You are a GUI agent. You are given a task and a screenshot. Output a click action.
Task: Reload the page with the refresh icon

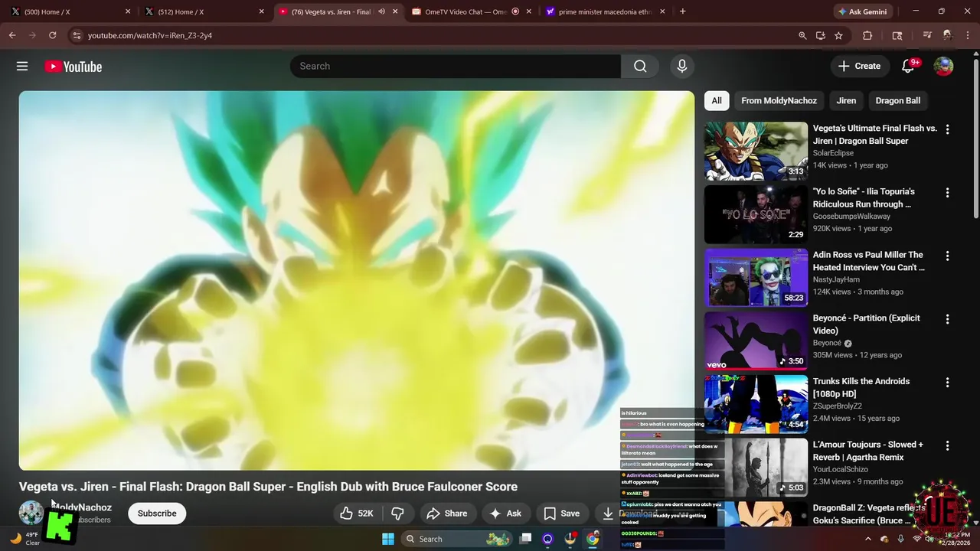[x=52, y=35]
